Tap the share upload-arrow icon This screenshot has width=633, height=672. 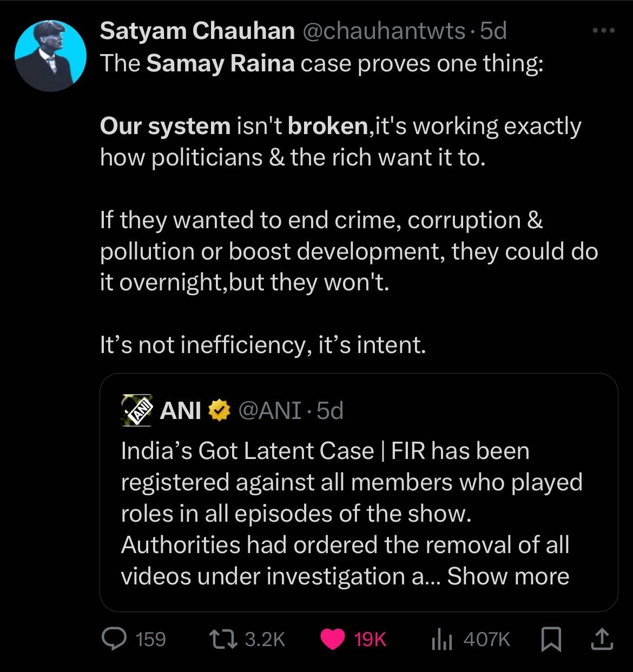tap(602, 640)
